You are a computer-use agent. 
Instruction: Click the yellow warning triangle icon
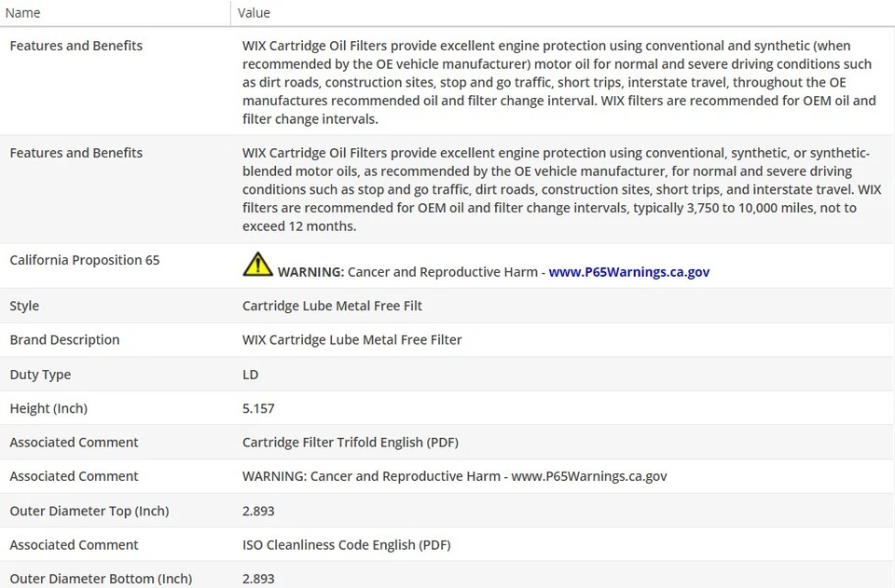(x=257, y=265)
